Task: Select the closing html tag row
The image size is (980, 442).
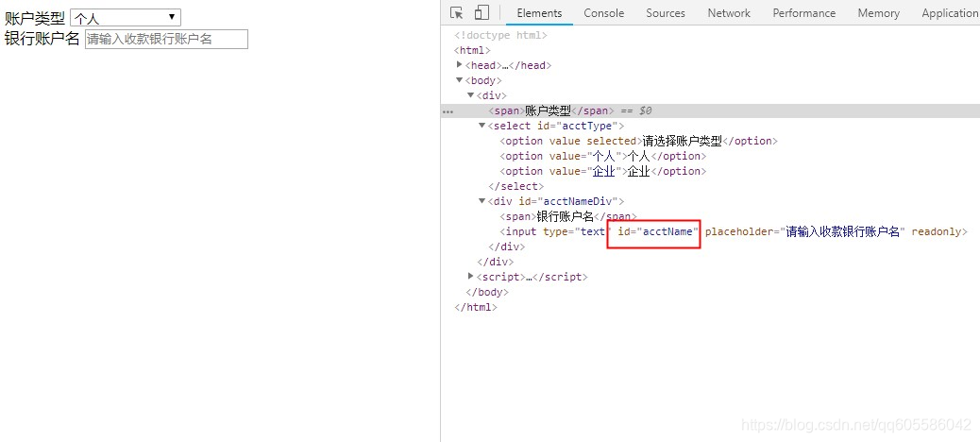Action: point(476,307)
